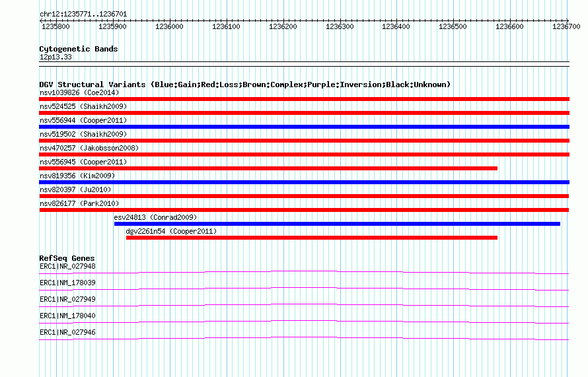The width and height of the screenshot is (588, 377).
Task: Open transcript ERC1|NR_027946 label
Action: click(x=67, y=332)
